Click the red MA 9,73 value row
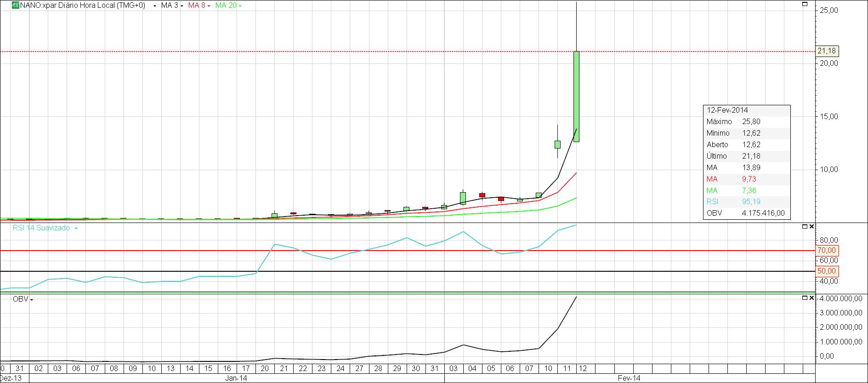The height and width of the screenshot is (383, 868). click(747, 179)
